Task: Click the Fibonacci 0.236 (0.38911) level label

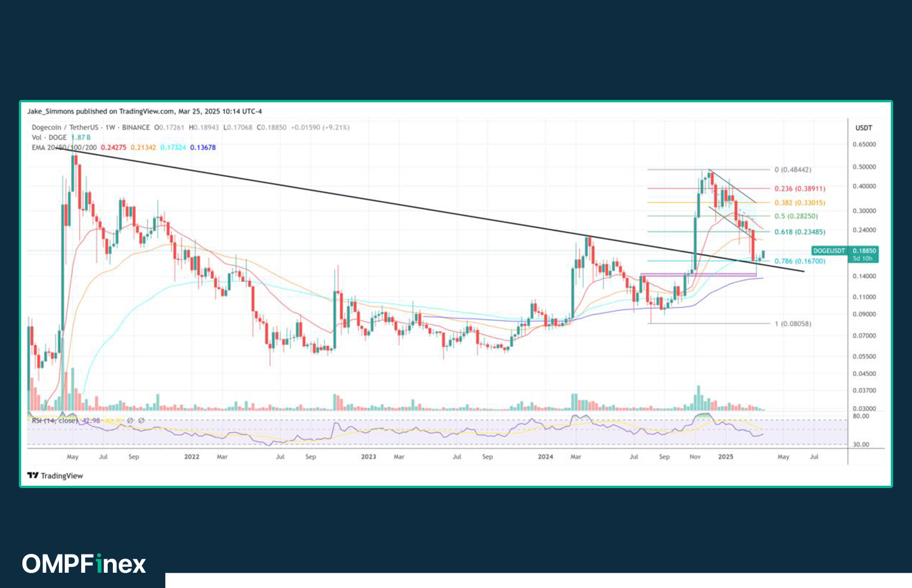Action: click(x=800, y=189)
